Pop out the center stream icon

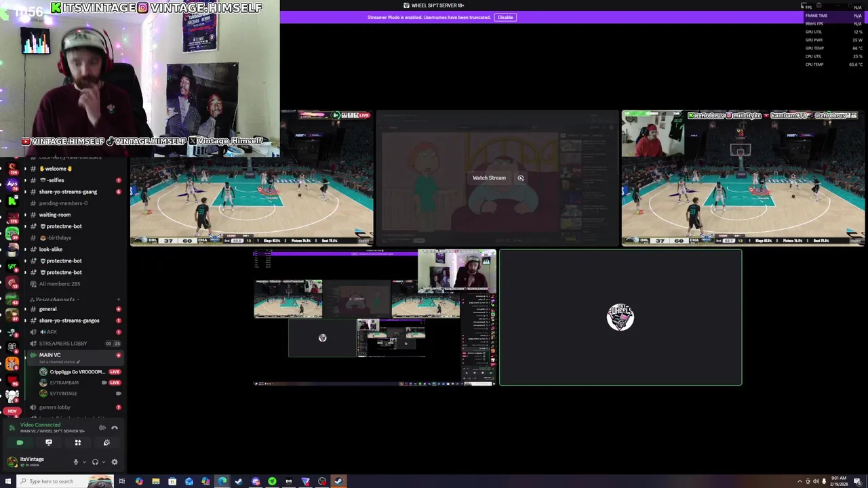tap(521, 178)
